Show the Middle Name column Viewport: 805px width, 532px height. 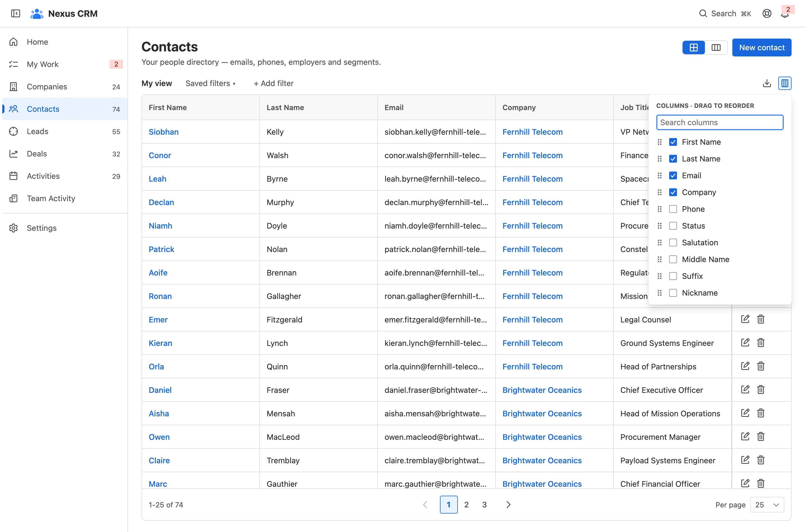coord(673,259)
